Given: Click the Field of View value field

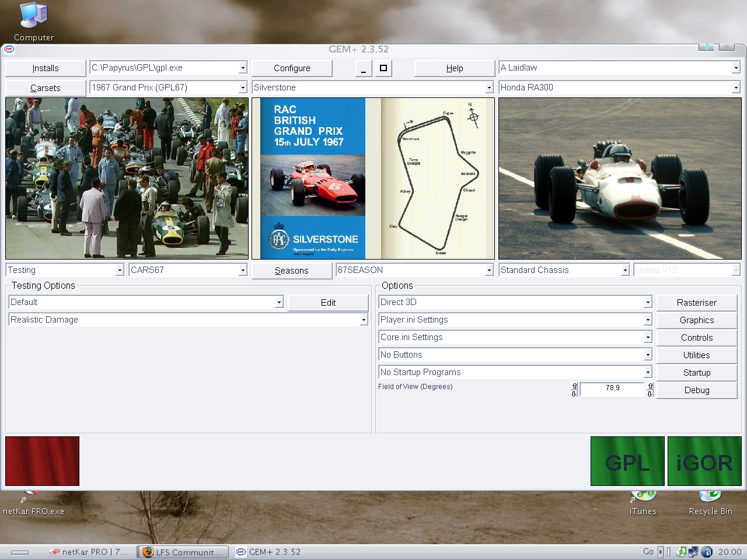Looking at the screenshot, I should click(612, 389).
